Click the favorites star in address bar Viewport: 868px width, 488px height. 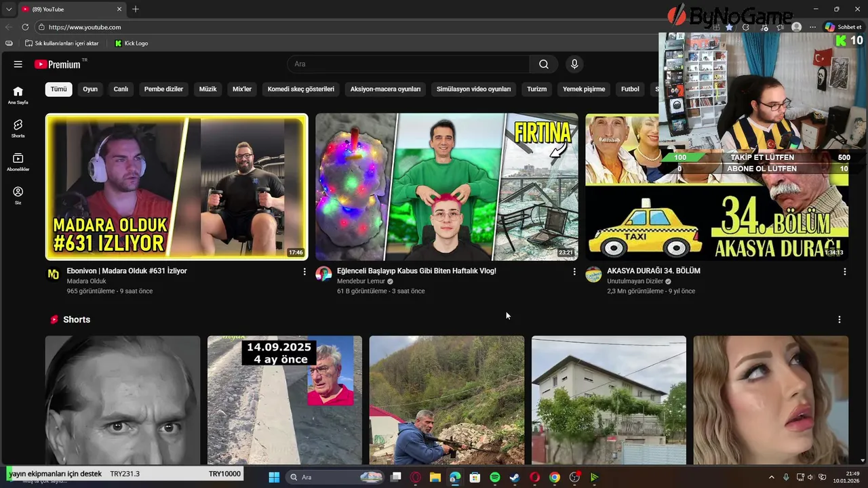729,27
